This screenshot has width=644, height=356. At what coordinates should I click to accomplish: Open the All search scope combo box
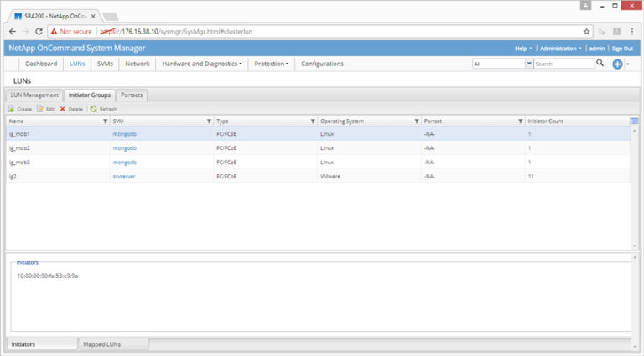pos(503,64)
